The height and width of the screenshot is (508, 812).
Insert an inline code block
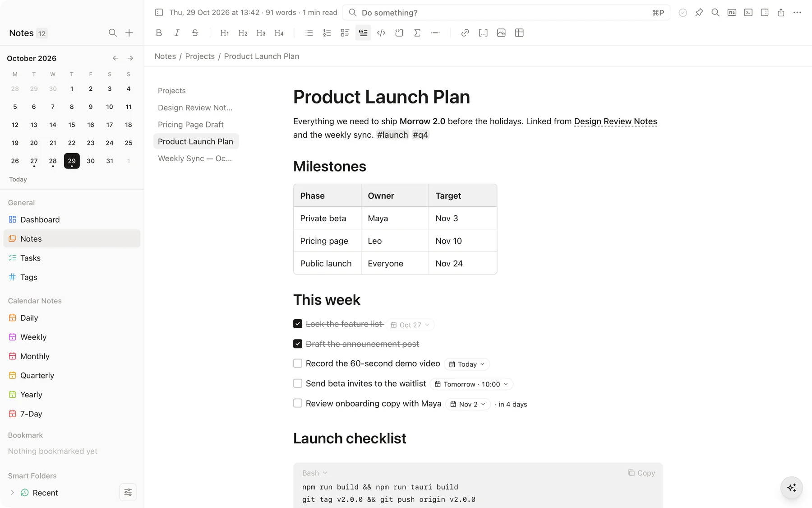381,33
